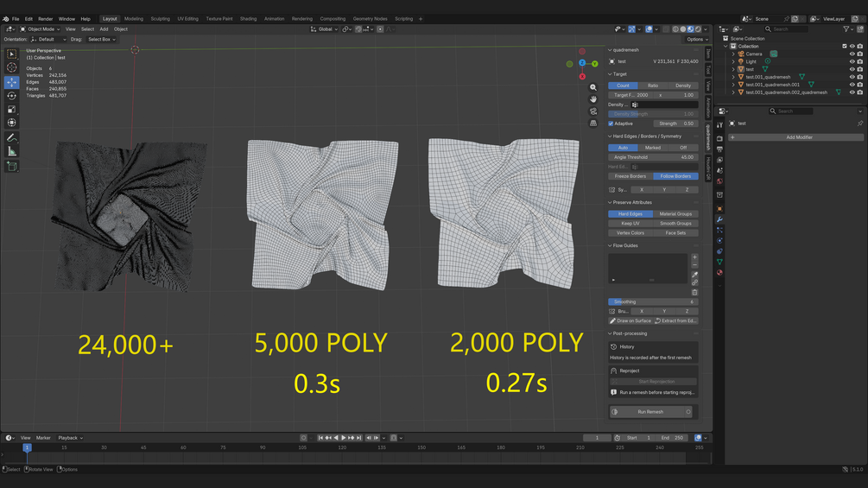Open the Object properties orange square tab
Viewport: 868px width, 488px height.
click(x=719, y=209)
